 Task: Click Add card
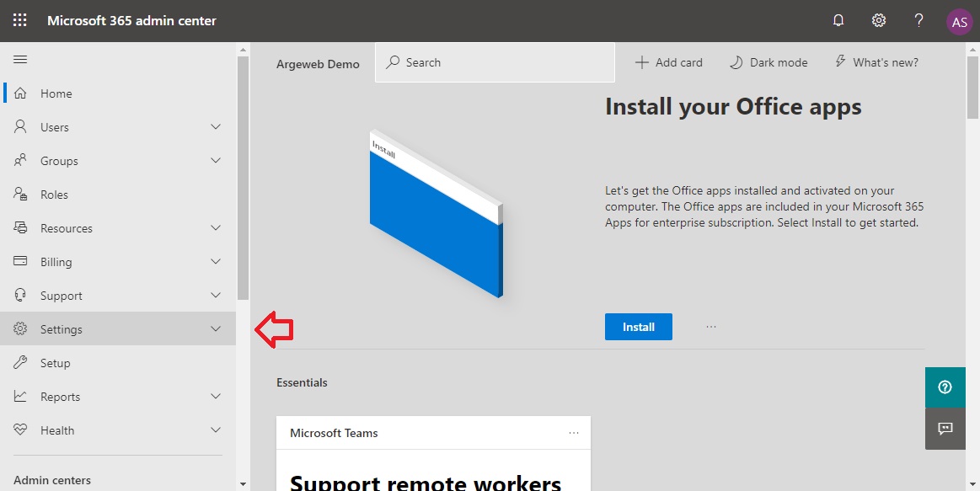669,62
